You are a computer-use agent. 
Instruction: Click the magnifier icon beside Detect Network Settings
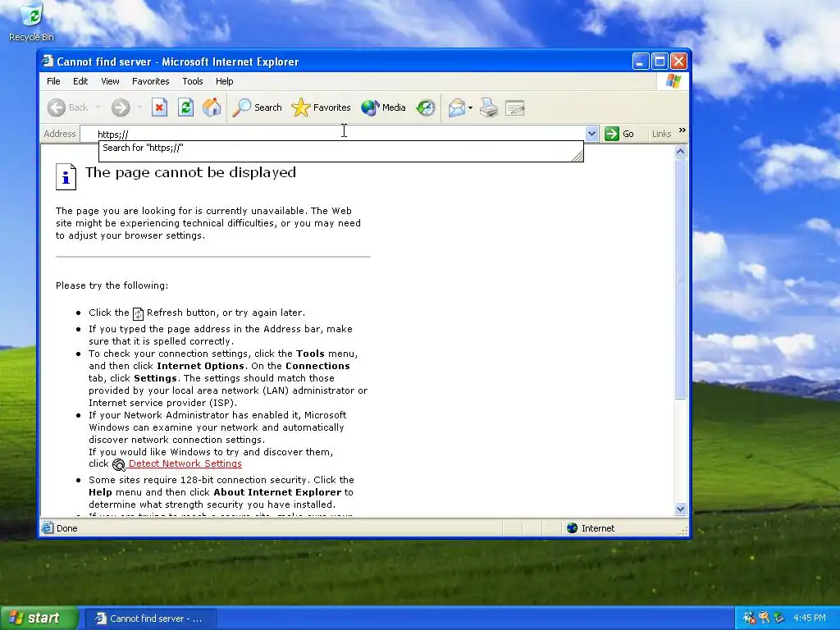click(118, 464)
